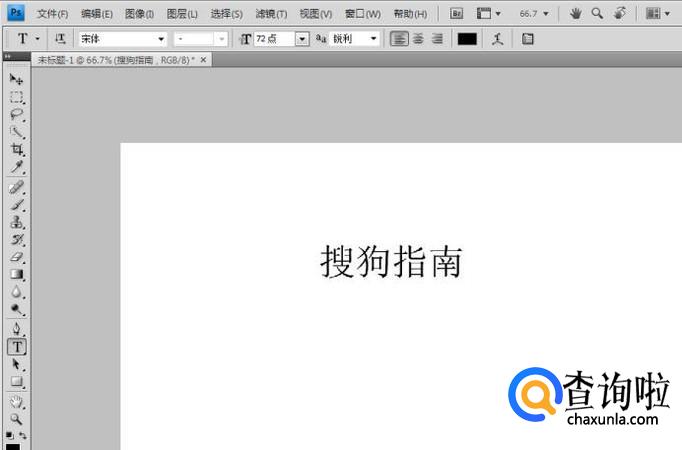Reset default foreground and background colors

tap(10, 435)
